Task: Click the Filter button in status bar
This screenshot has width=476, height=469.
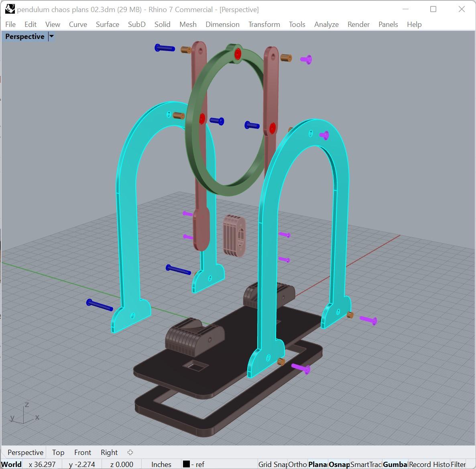Action: tap(458, 464)
